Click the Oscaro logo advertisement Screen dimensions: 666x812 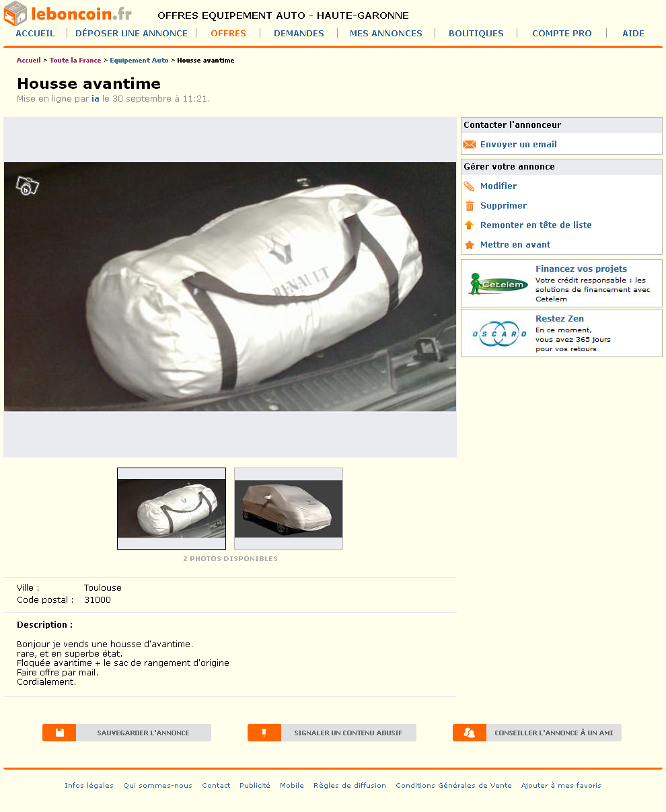tap(498, 334)
